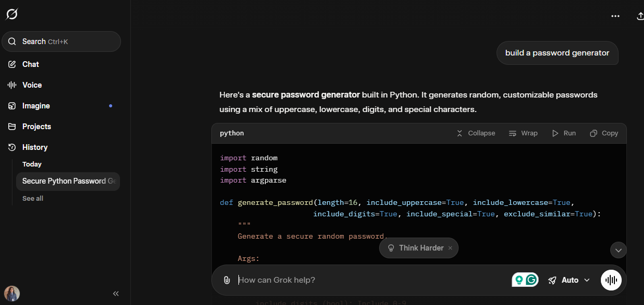Open the Auto model dropdown
644x305 pixels.
point(569,280)
